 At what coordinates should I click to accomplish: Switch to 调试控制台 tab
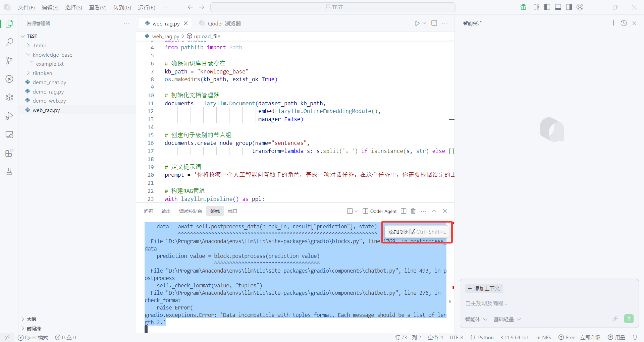pyautogui.click(x=190, y=211)
